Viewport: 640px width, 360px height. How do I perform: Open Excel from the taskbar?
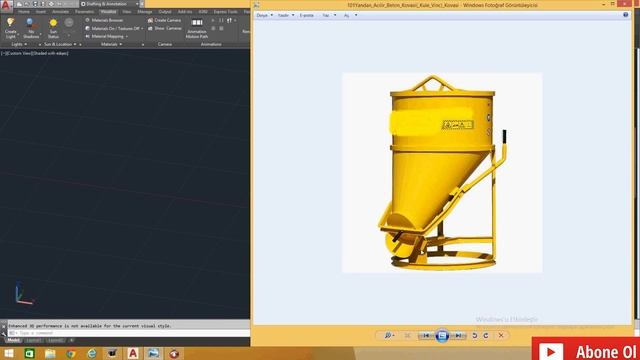point(29,353)
